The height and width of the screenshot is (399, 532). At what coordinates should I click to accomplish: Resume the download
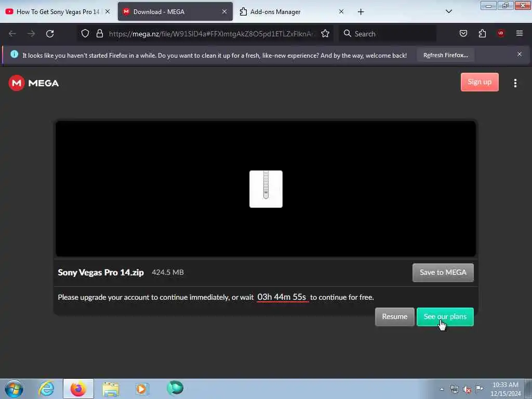[395, 316]
